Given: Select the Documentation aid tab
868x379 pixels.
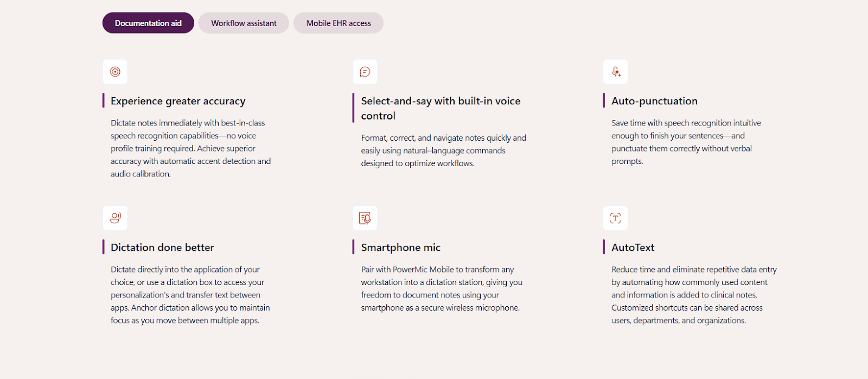Looking at the screenshot, I should [x=148, y=23].
